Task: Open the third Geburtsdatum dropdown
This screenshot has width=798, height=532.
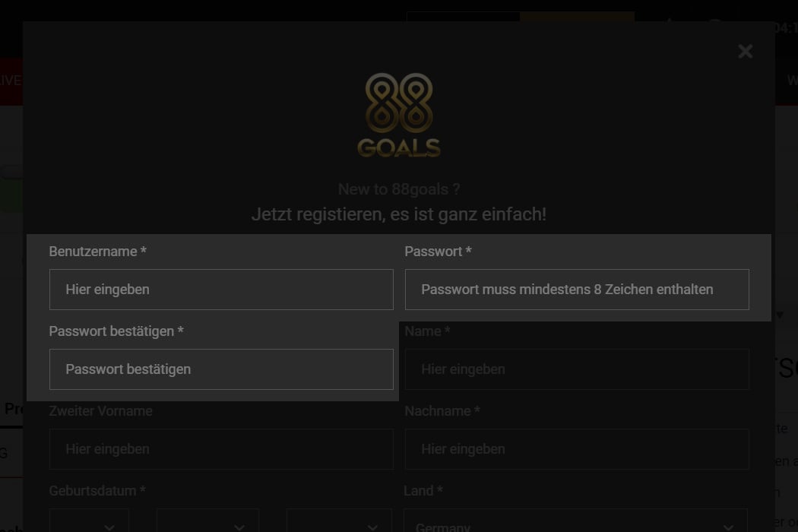Action: click(x=339, y=521)
